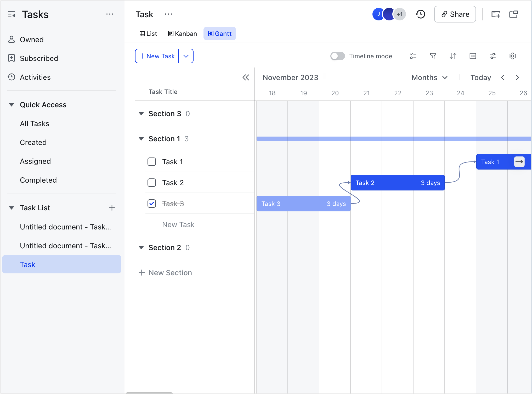Viewport: 532px width, 394px height.
Task: Select the sort icon above the Gantt chart
Action: tap(453, 56)
